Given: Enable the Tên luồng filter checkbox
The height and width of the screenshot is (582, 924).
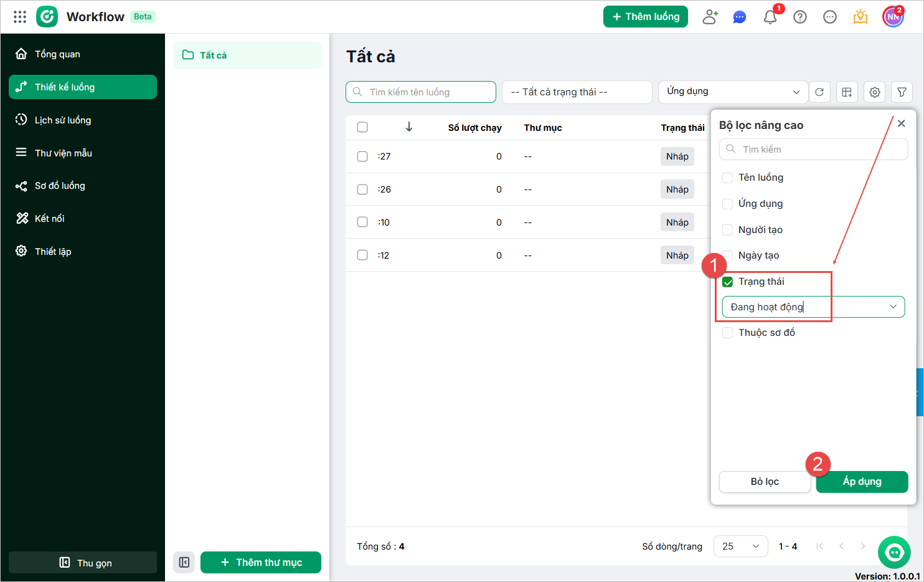Looking at the screenshot, I should [x=727, y=178].
